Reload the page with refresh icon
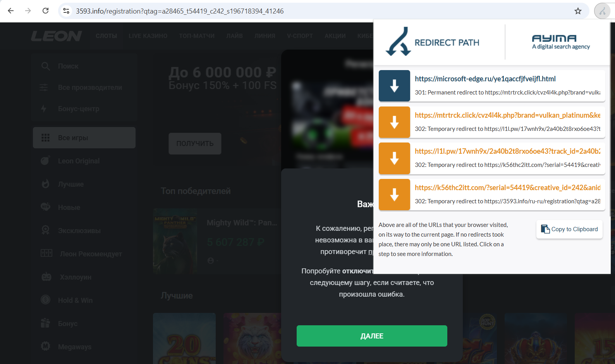The height and width of the screenshot is (364, 615). click(45, 11)
